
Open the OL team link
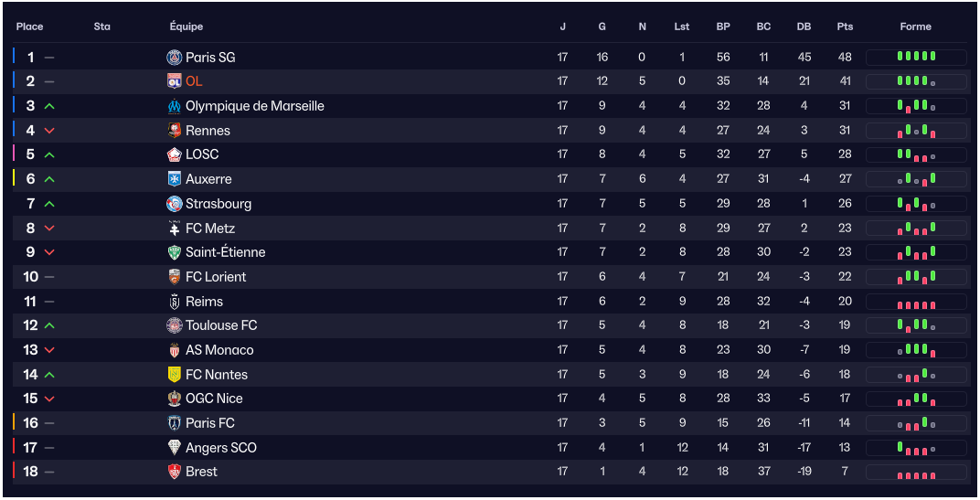pos(194,81)
